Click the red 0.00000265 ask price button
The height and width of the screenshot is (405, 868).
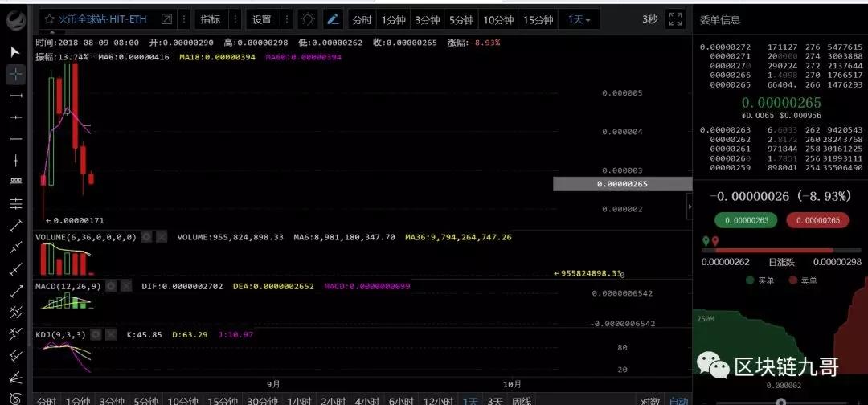pyautogui.click(x=817, y=220)
